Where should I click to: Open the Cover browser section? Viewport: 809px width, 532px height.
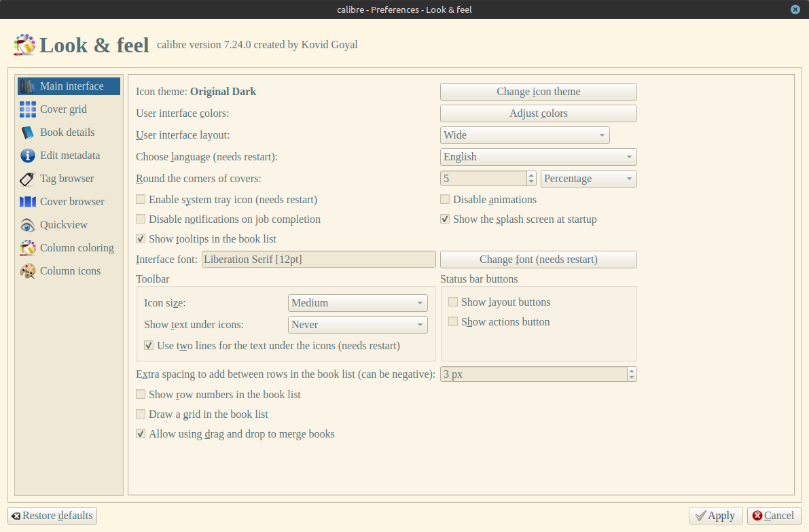(69, 202)
